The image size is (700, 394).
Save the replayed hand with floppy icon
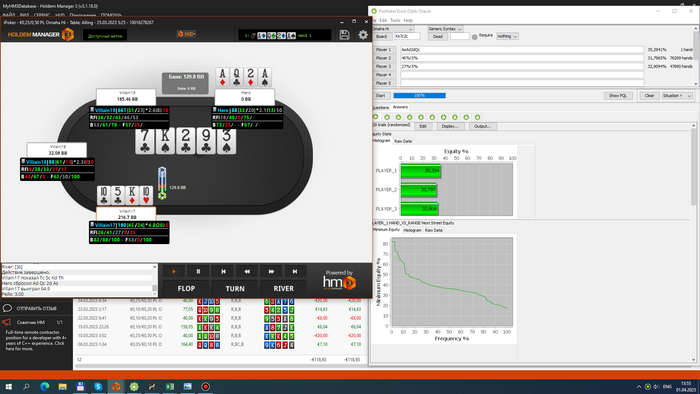pyautogui.click(x=344, y=35)
